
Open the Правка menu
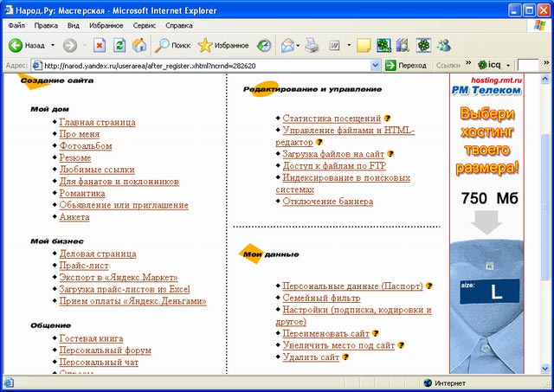pyautogui.click(x=46, y=25)
